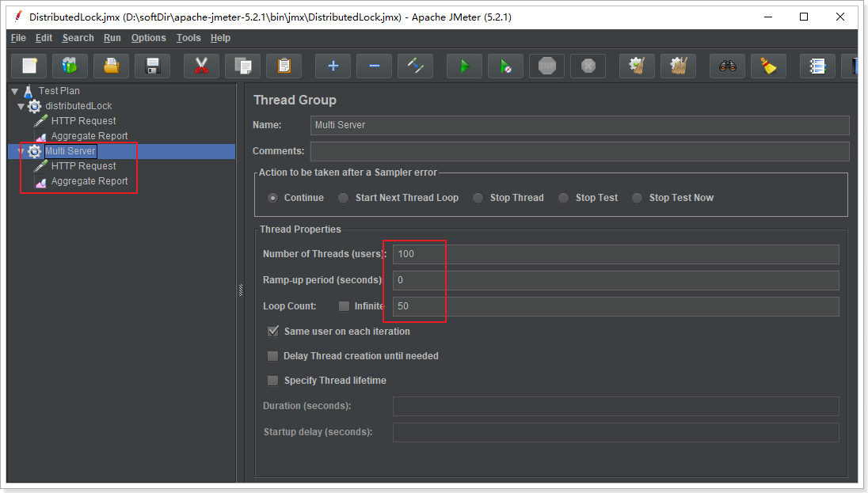Select the Stop Thread radio button
The image size is (868, 493).
click(478, 198)
